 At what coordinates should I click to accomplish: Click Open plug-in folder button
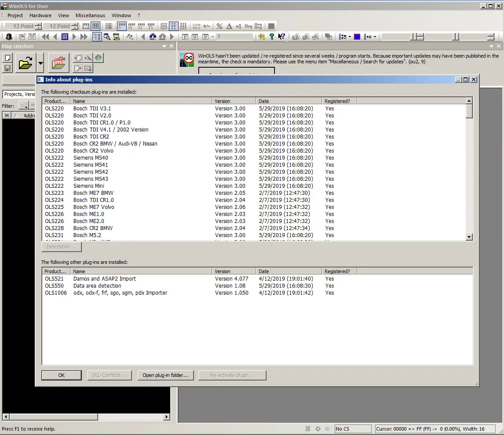point(165,375)
